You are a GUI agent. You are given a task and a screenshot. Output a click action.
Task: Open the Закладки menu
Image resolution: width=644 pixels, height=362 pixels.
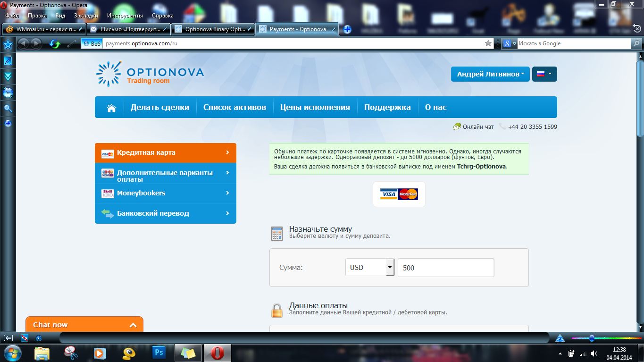pos(86,16)
